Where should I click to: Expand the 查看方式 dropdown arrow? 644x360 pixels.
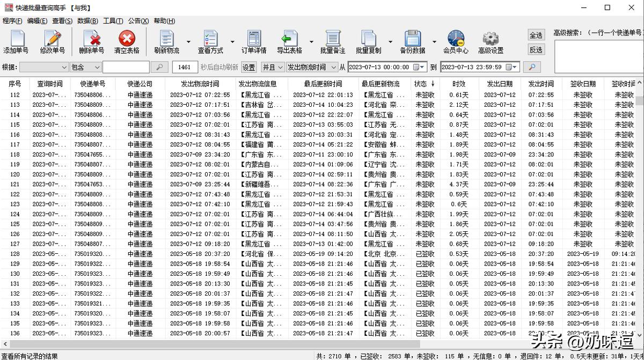point(232,42)
